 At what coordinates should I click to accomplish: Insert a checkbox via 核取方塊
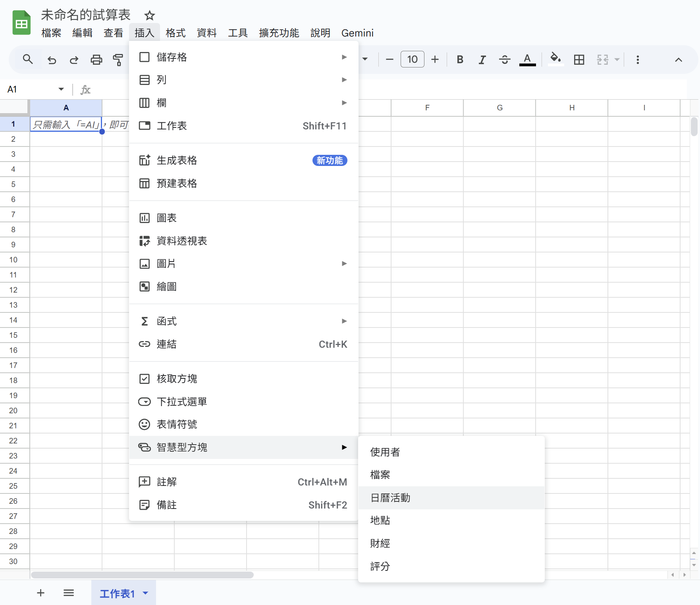click(177, 379)
